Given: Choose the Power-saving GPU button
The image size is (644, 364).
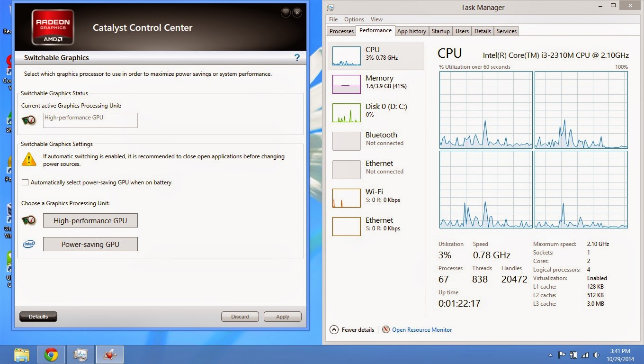Looking at the screenshot, I should (90, 245).
